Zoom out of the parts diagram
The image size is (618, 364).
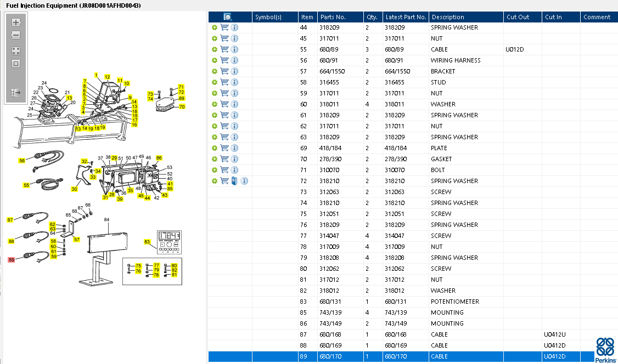point(16,36)
